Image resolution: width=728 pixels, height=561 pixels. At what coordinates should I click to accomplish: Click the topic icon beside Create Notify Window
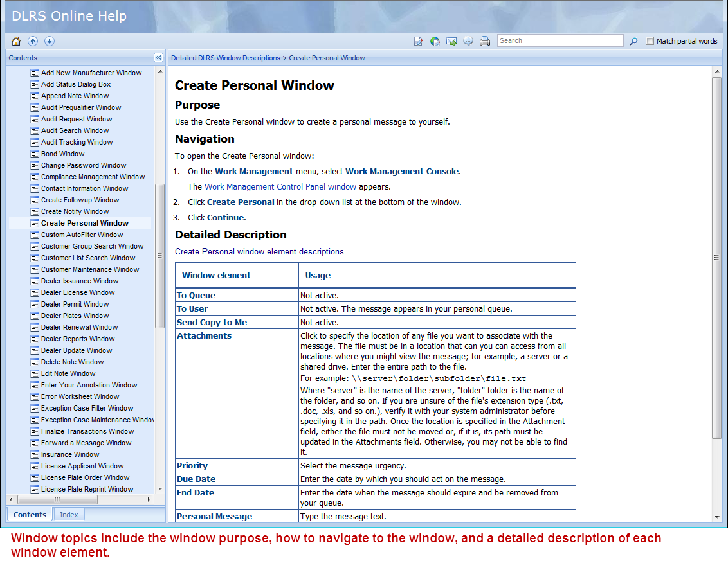pos(34,211)
